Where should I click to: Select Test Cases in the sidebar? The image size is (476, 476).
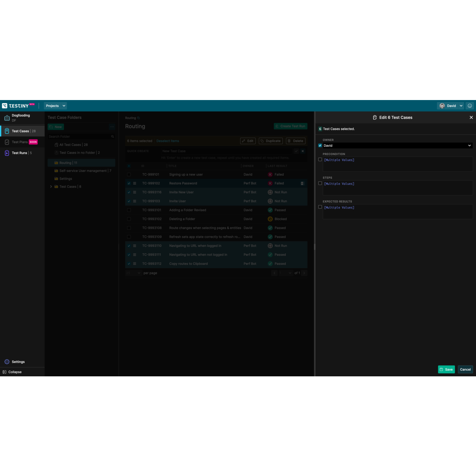click(20, 131)
